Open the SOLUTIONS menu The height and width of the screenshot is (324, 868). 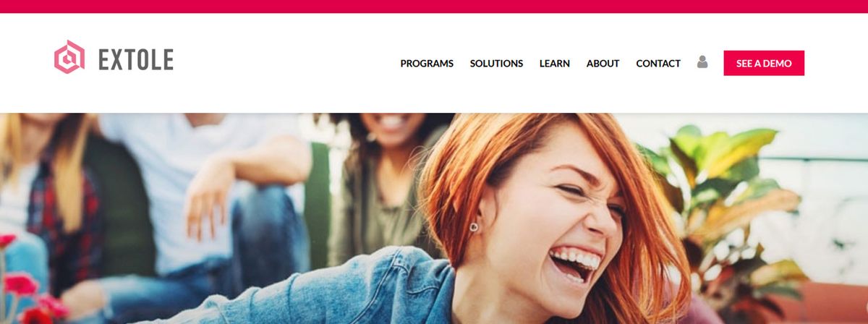click(496, 64)
